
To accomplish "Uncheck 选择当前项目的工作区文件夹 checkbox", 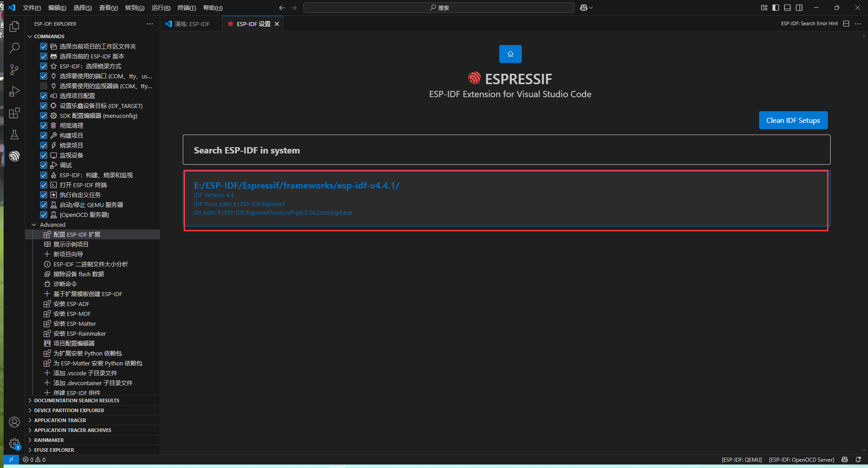I will click(44, 46).
